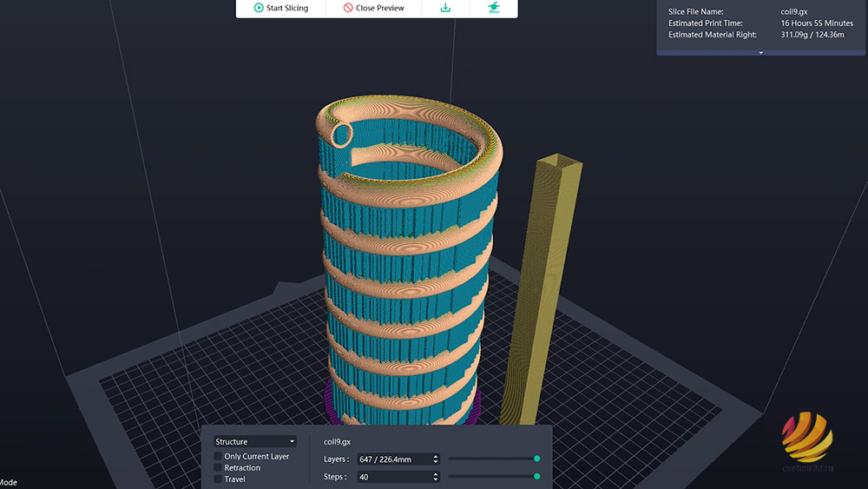Viewport: 868px width, 489px height.
Task: Click the send-to-printer plug icon
Action: click(x=494, y=8)
